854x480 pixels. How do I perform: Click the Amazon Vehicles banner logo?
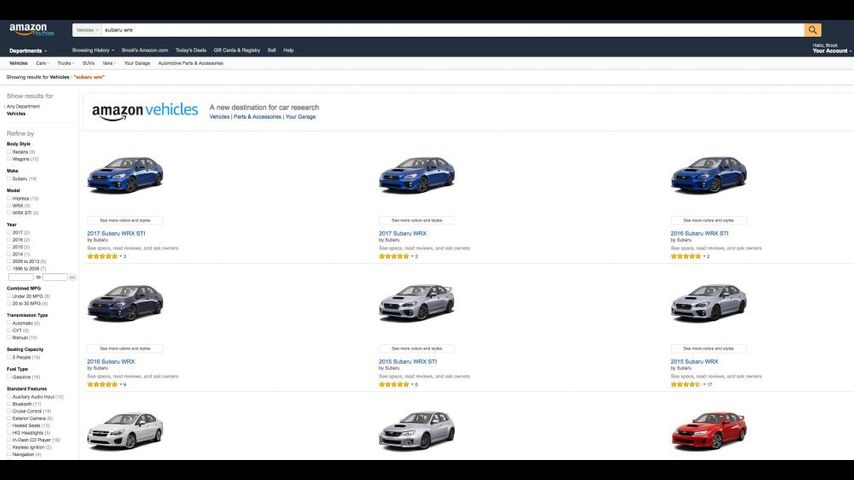[145, 111]
